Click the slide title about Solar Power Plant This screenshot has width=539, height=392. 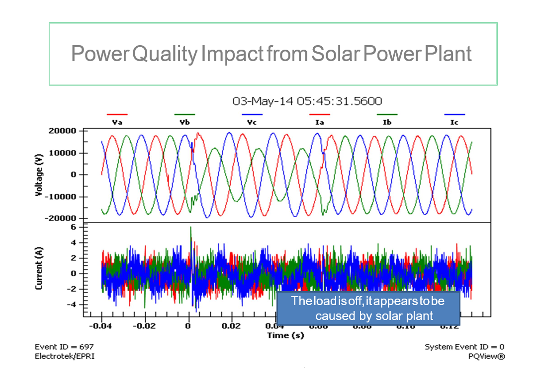click(271, 54)
